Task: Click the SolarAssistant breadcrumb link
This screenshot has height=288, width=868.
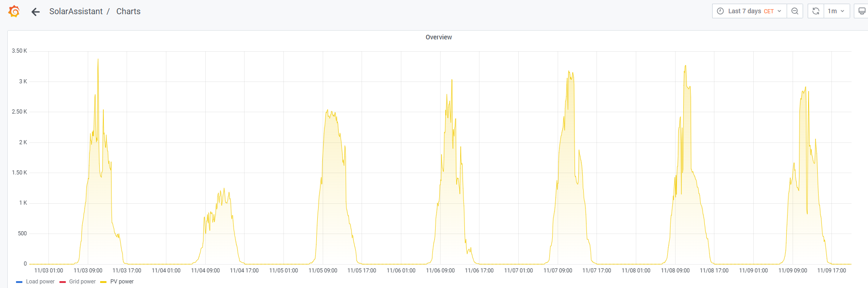Action: click(76, 11)
